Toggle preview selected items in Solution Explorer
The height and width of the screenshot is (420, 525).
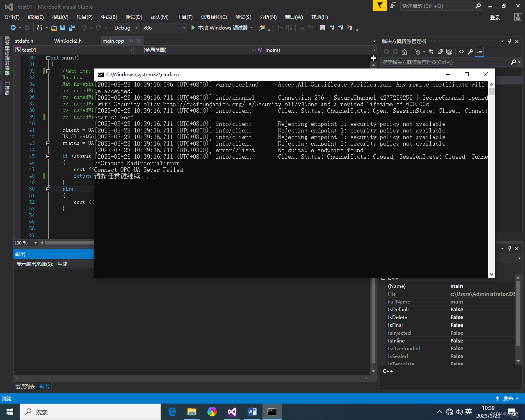pyautogui.click(x=479, y=52)
